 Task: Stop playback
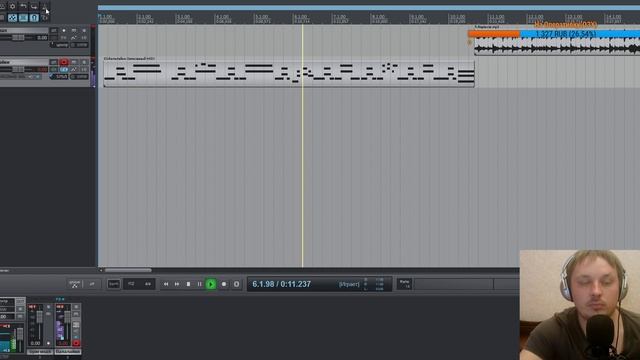pyautogui.click(x=188, y=284)
